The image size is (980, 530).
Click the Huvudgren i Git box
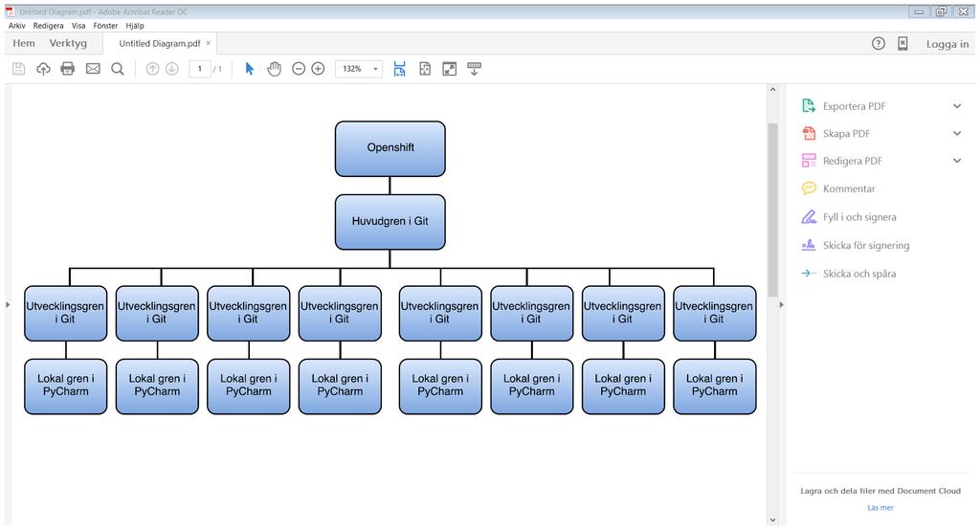pos(390,222)
